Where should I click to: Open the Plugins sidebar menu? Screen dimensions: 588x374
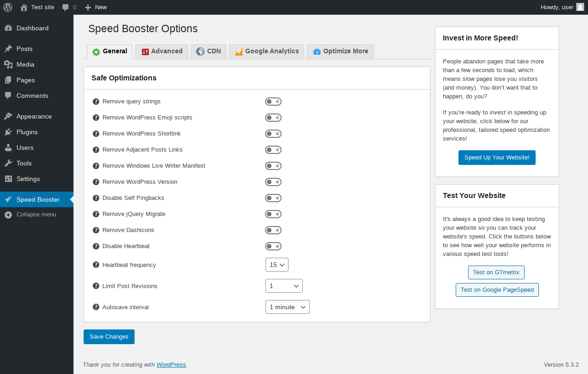tap(27, 132)
